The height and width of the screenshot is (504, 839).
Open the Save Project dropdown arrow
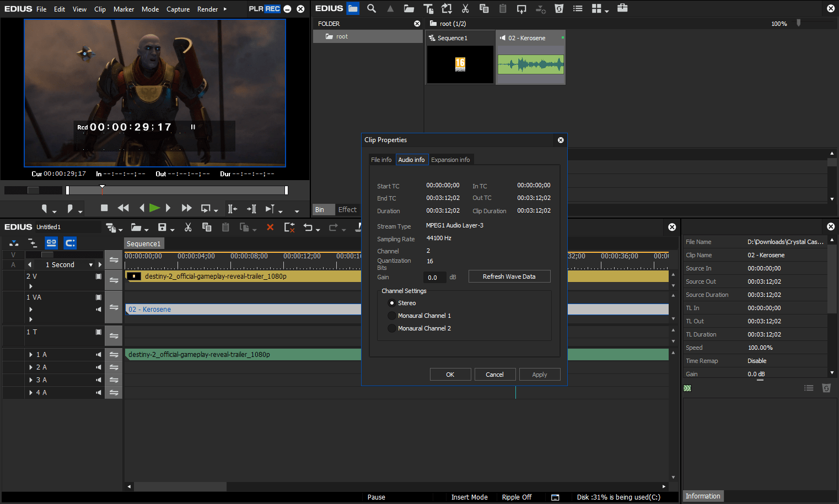[x=173, y=230]
